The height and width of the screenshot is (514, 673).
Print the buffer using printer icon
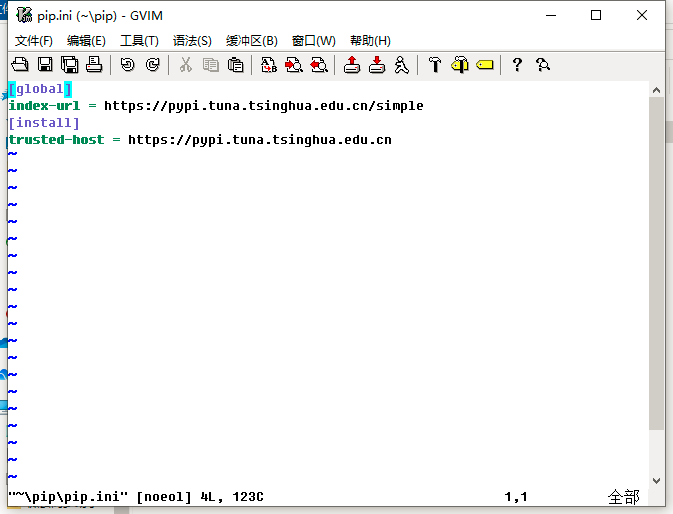tap(94, 65)
